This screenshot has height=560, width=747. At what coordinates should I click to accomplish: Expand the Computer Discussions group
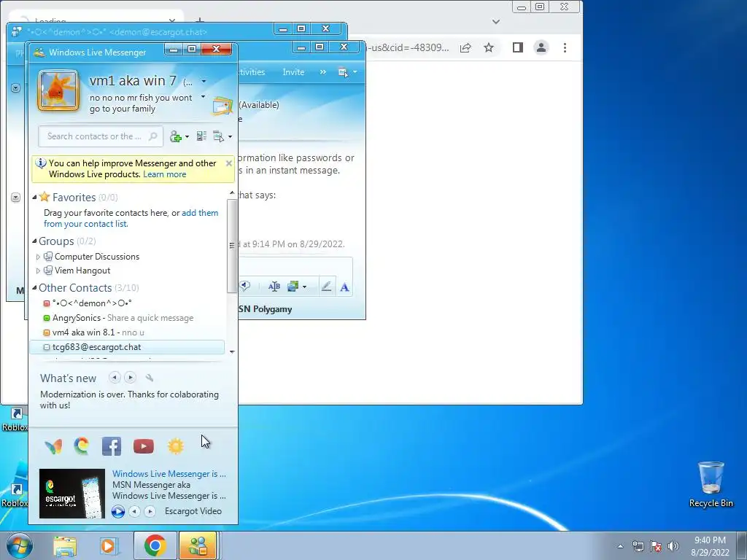point(38,257)
